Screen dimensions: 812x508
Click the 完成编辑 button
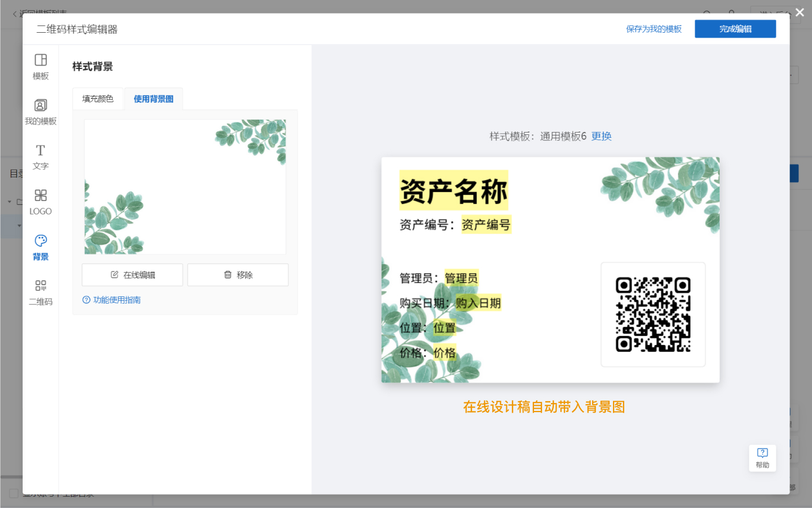(x=735, y=29)
